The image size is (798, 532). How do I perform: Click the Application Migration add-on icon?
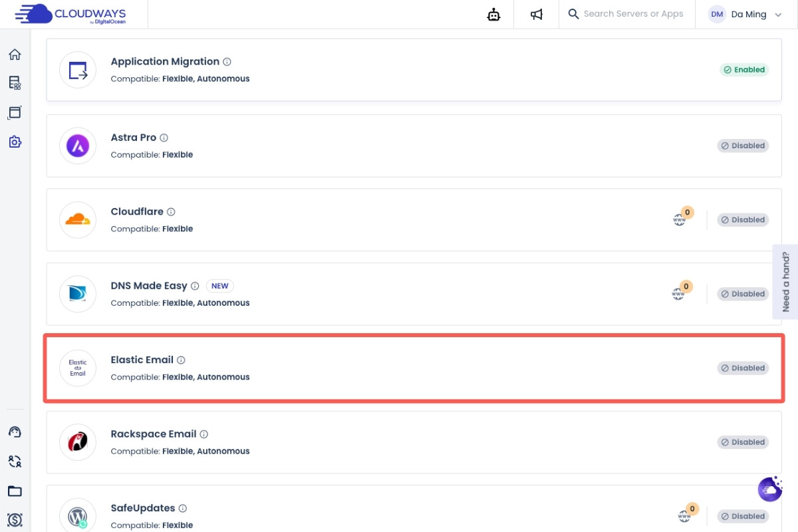[x=78, y=70]
